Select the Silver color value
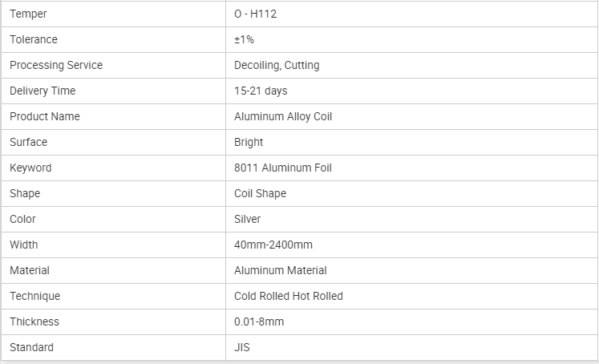The height and width of the screenshot is (364, 599). 247,219
